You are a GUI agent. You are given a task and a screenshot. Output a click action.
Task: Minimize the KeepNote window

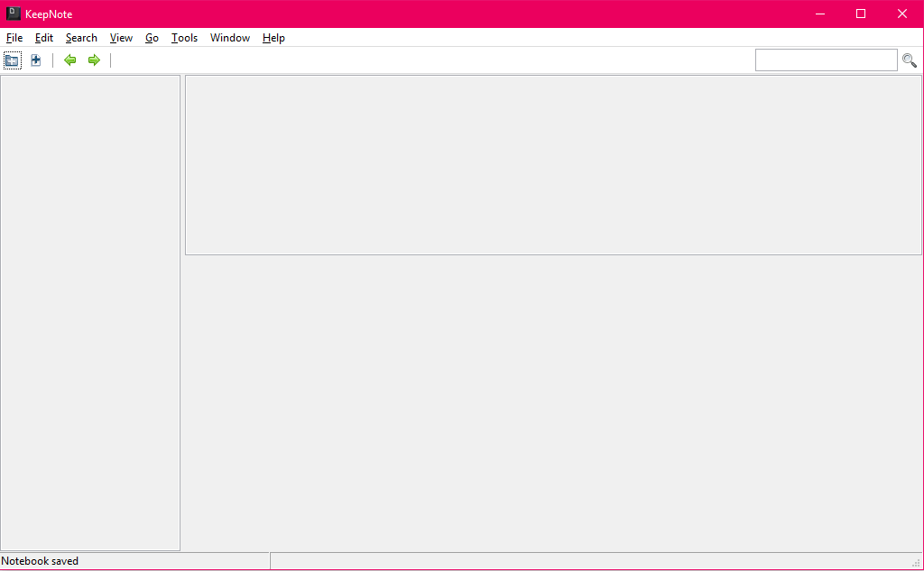(x=819, y=14)
